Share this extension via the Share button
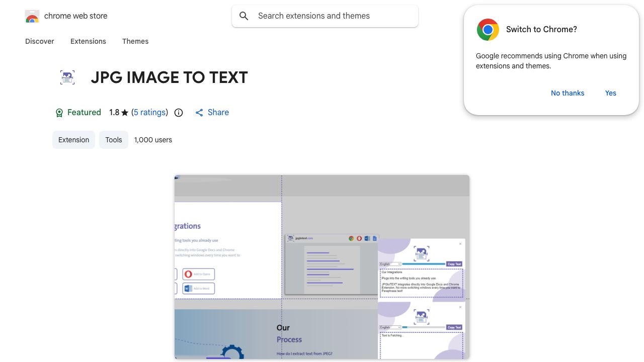This screenshot has width=644, height=362. (x=212, y=113)
